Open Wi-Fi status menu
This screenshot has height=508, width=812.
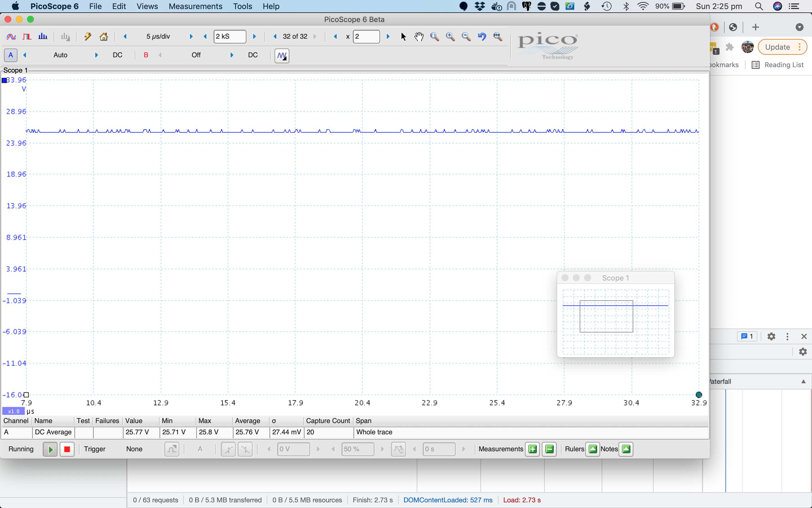643,6
